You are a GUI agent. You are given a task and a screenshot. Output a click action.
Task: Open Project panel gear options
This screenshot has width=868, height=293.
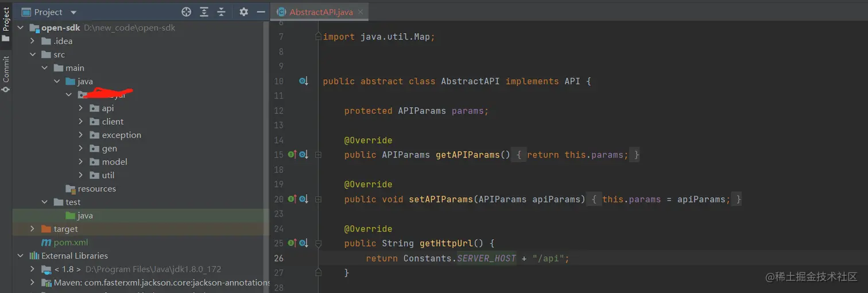point(243,12)
